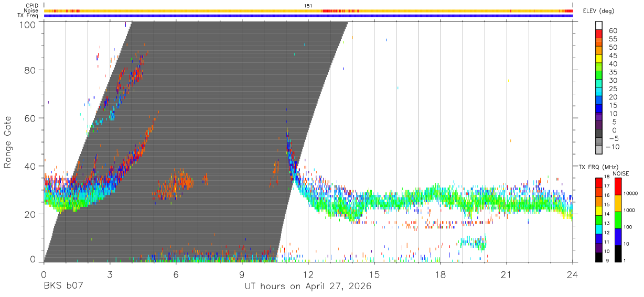Click the Noise row label
Viewport: 644px width, 297px height.
(x=31, y=10)
